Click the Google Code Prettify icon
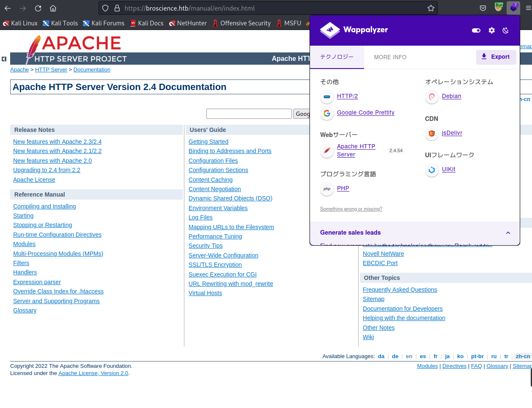532x408 pixels. [327, 113]
